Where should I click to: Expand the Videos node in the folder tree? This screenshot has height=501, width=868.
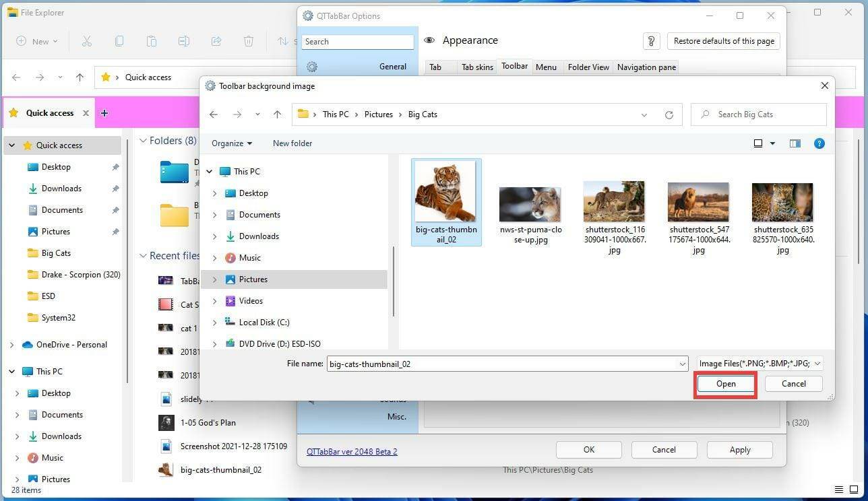(215, 300)
